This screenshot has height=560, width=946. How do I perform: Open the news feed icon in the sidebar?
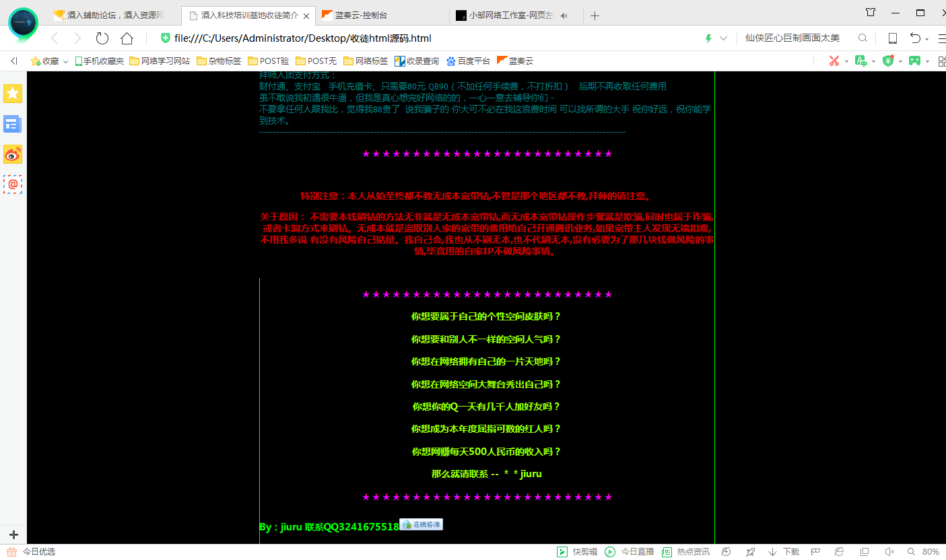[13, 124]
